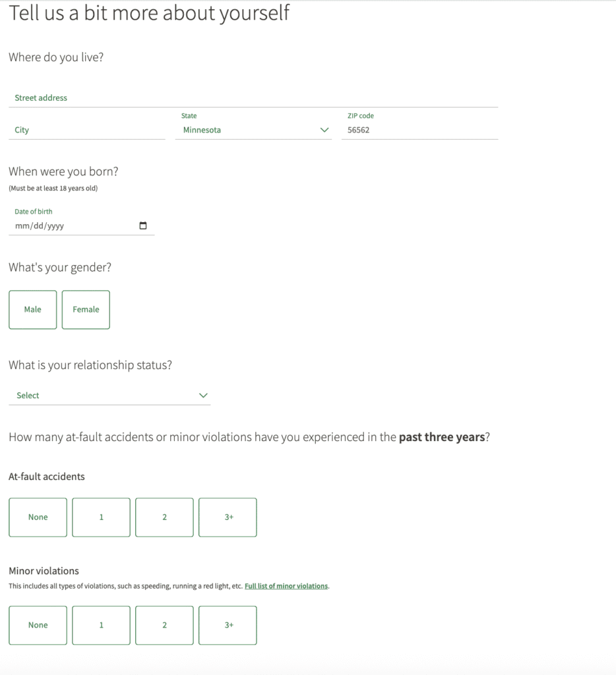Choose 1 at-fault accident
The height and width of the screenshot is (675, 616).
[101, 517]
